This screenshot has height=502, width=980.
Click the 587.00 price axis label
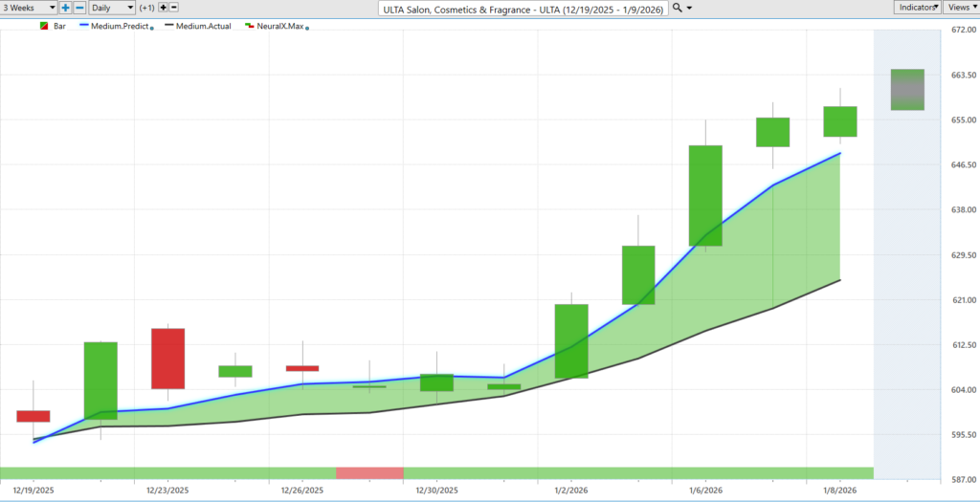(963, 479)
